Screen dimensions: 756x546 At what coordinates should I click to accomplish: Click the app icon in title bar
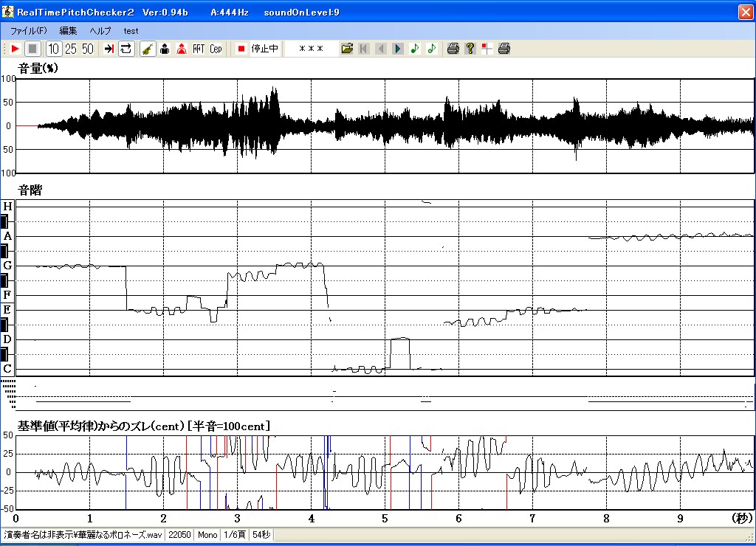(7, 12)
